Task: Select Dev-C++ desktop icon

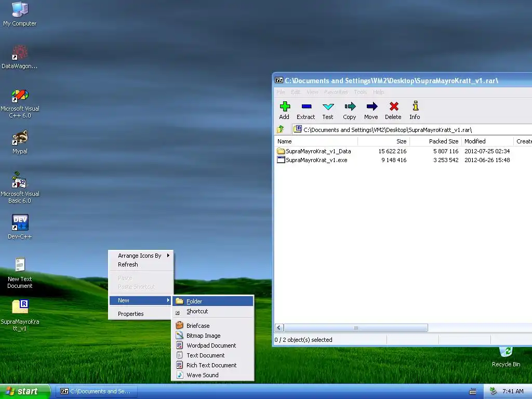Action: pos(20,227)
